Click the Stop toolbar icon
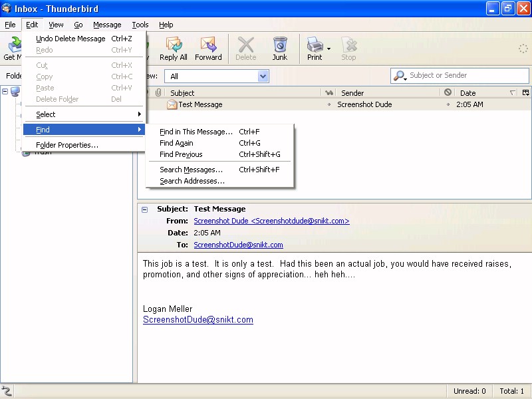Image resolution: width=532 pixels, height=399 pixels. (348, 49)
